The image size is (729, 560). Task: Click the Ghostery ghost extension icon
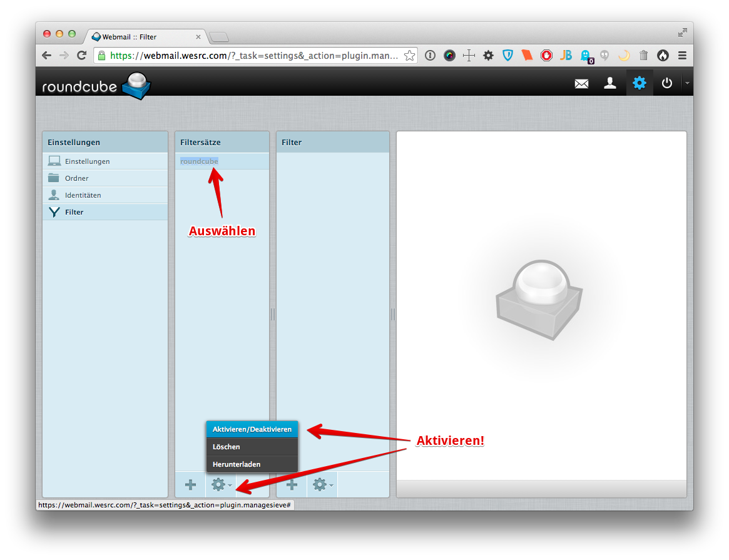point(586,56)
